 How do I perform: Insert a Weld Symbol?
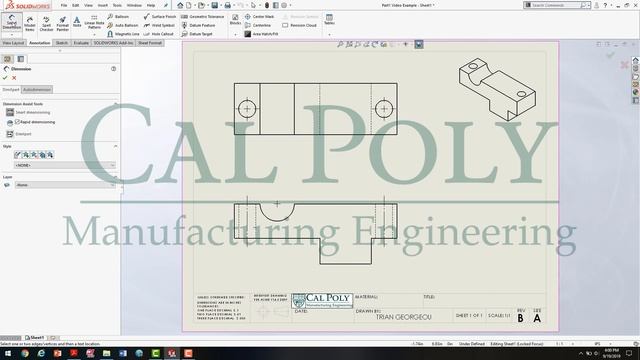click(x=159, y=25)
